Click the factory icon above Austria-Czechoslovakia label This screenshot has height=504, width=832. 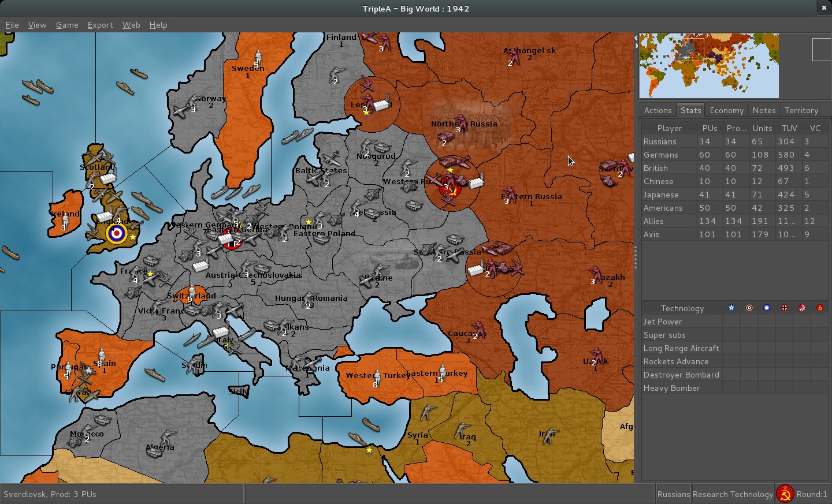[x=200, y=265]
